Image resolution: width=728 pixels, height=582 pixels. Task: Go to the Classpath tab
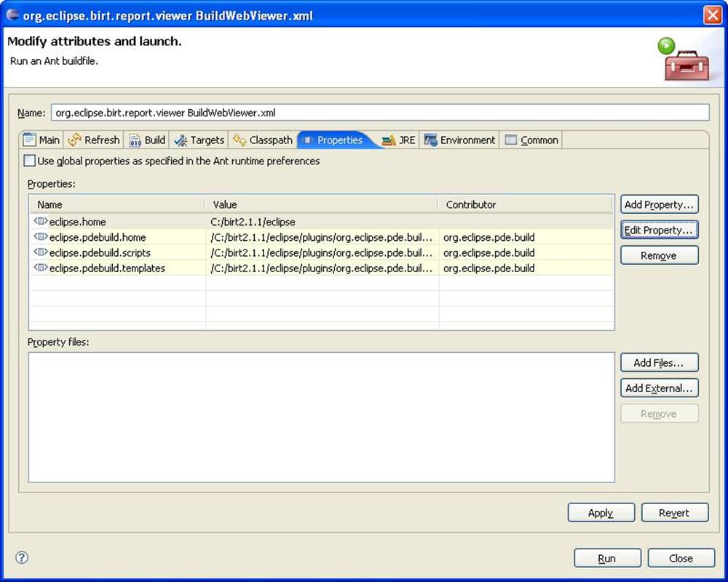click(263, 140)
